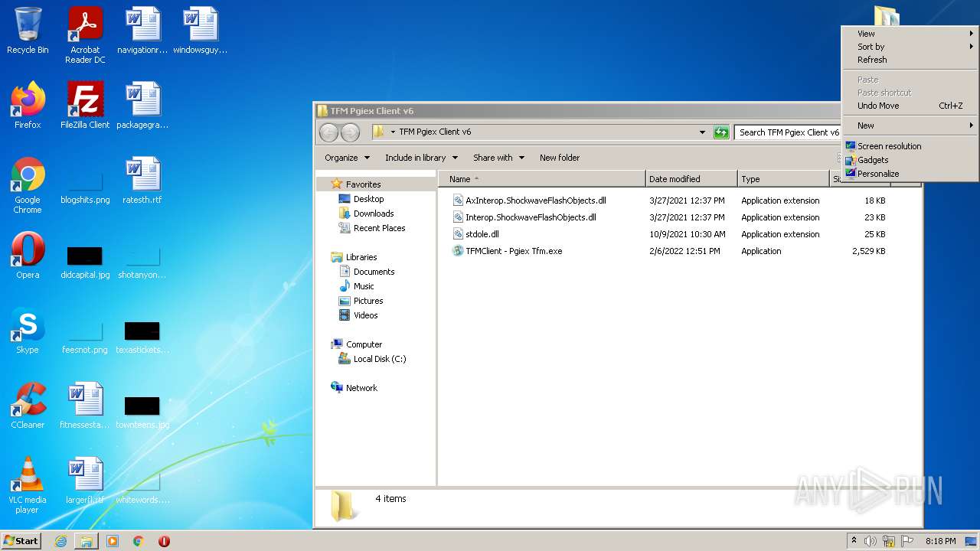Expand the New submenu
Image resolution: width=980 pixels, height=551 pixels.
click(910, 126)
